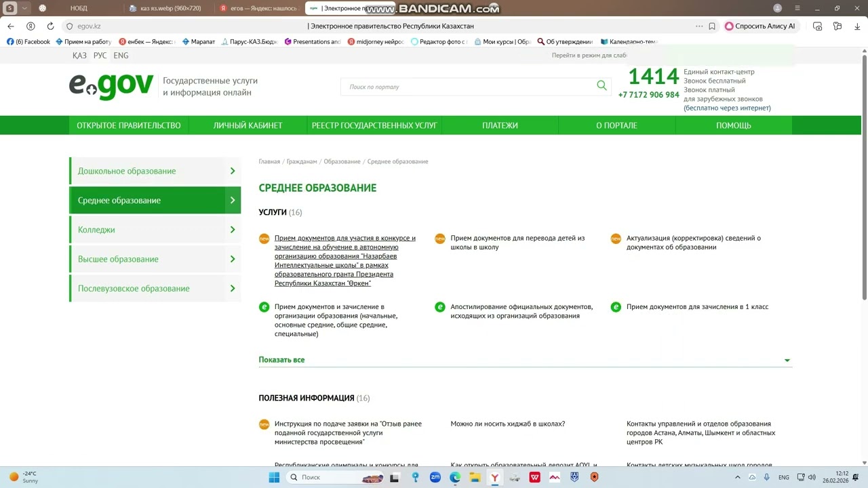Switch language to КАЗ
The image size is (868, 488).
79,56
